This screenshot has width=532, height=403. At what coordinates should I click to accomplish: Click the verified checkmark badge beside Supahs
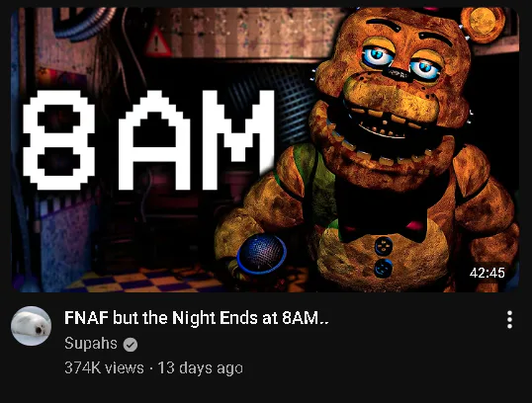tap(131, 345)
